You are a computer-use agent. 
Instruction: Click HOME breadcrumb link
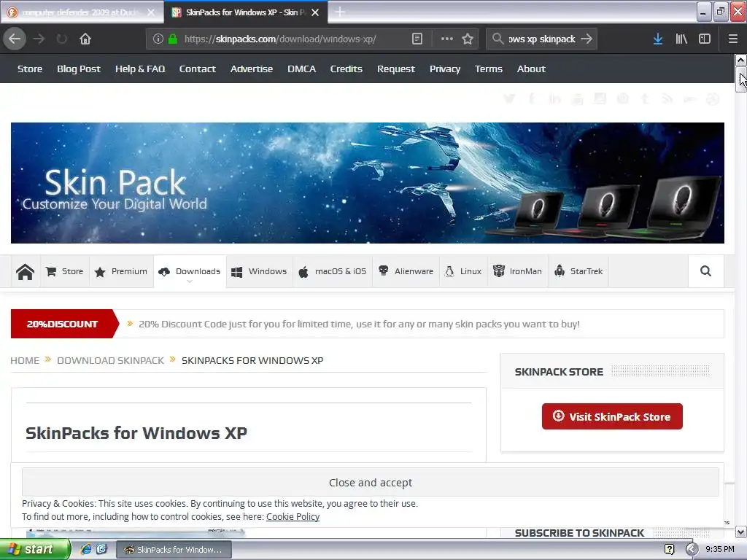(x=25, y=360)
